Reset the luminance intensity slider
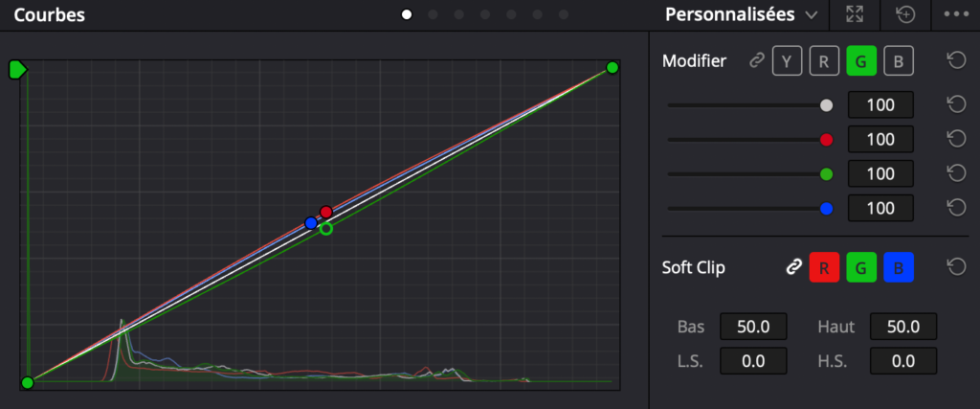 click(x=955, y=104)
